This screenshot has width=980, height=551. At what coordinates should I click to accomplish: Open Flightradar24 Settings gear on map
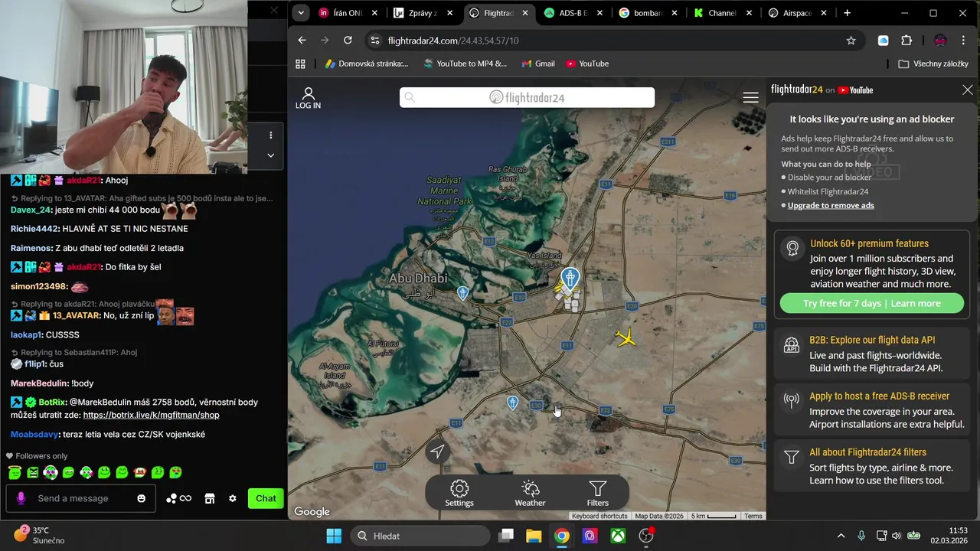(459, 494)
